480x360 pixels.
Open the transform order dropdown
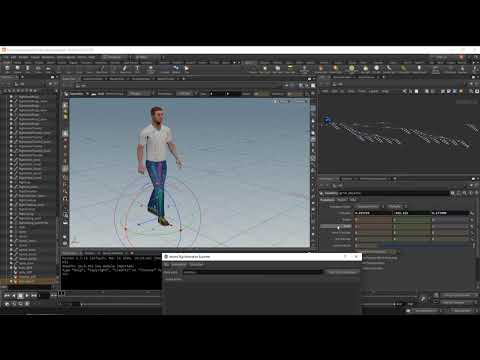point(368,206)
